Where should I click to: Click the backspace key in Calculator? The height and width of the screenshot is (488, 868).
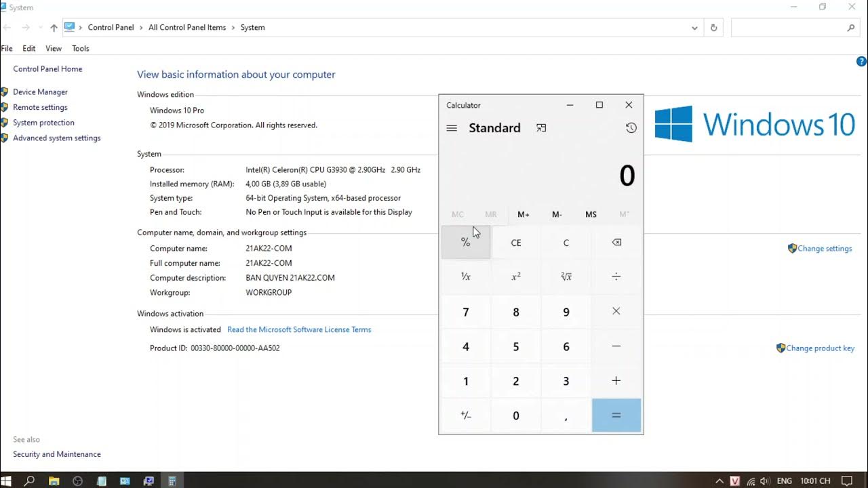[616, 243]
